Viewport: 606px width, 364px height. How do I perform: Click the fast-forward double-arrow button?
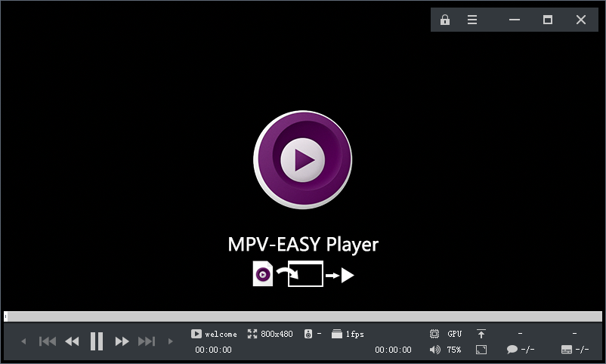[x=122, y=341]
